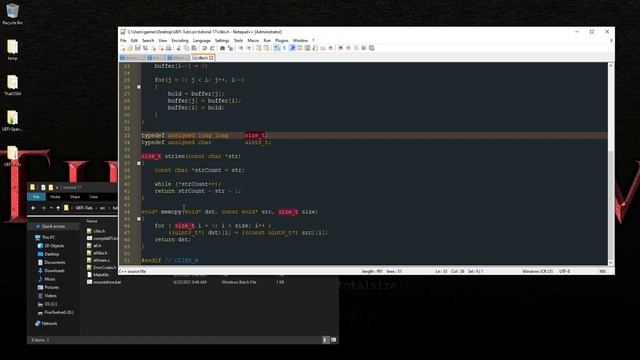The image size is (640, 360).
Task: Sort by Name column header in Explorer
Action: [x=92, y=221]
